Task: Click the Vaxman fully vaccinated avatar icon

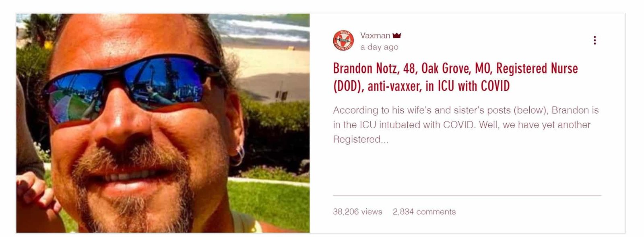Action: 343,41
